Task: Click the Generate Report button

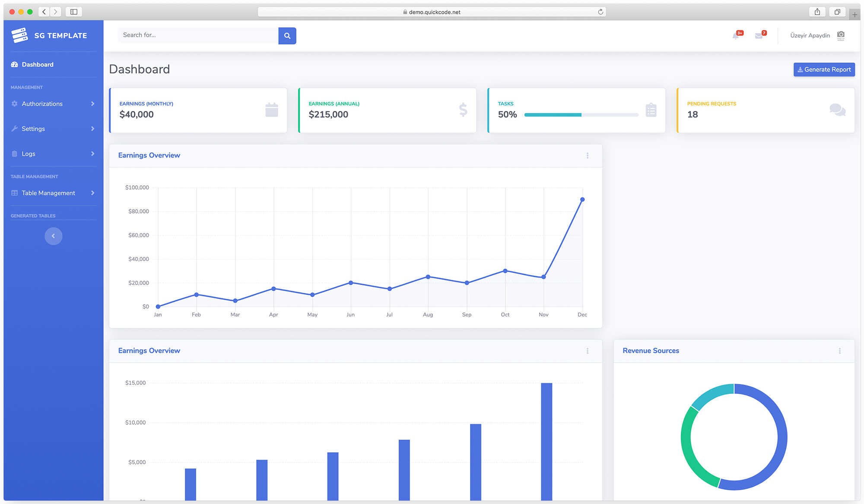Action: point(824,70)
